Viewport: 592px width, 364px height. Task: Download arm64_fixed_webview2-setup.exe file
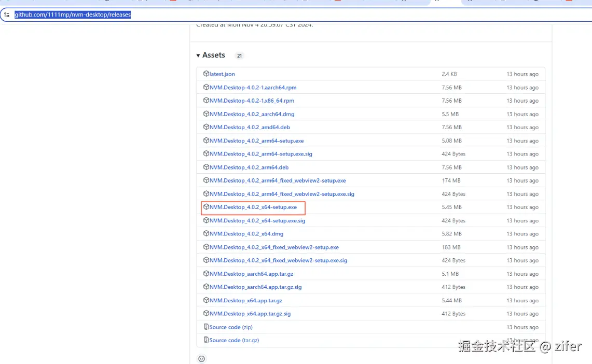278,180
